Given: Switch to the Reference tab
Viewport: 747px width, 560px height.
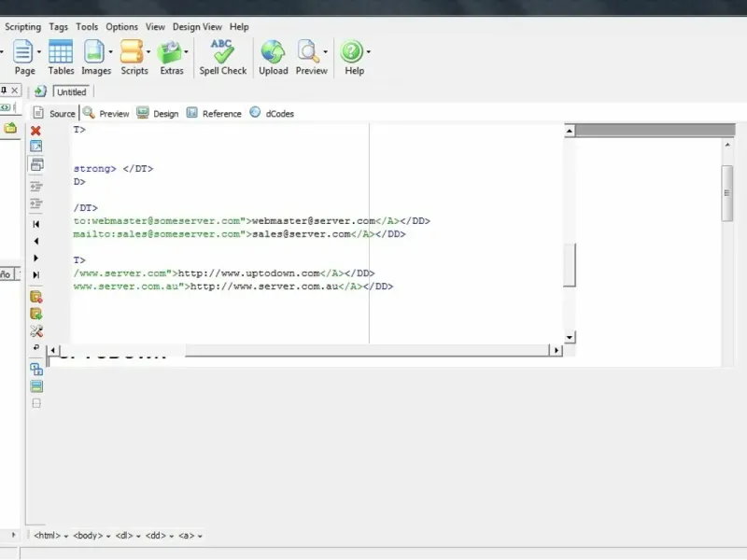Looking at the screenshot, I should point(214,113).
